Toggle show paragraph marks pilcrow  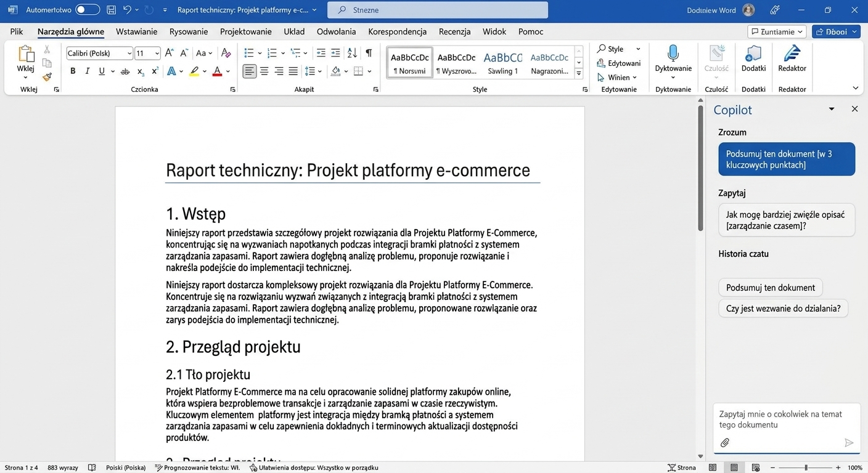click(x=369, y=53)
